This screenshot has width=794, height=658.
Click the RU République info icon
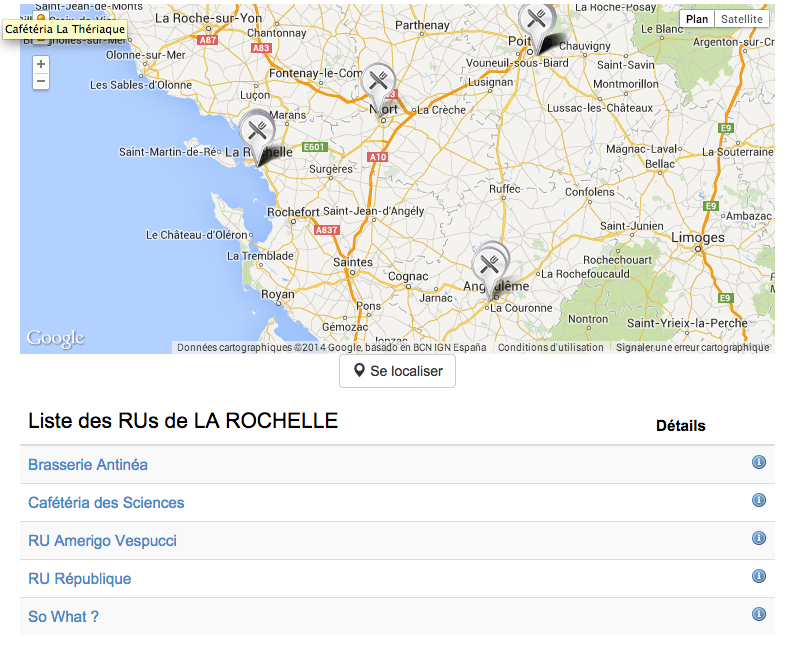[758, 576]
